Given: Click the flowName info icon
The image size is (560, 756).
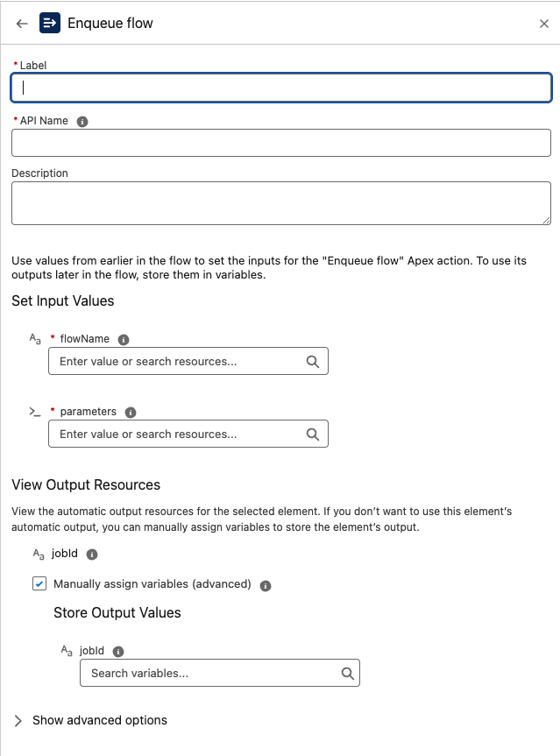Looking at the screenshot, I should (x=124, y=340).
